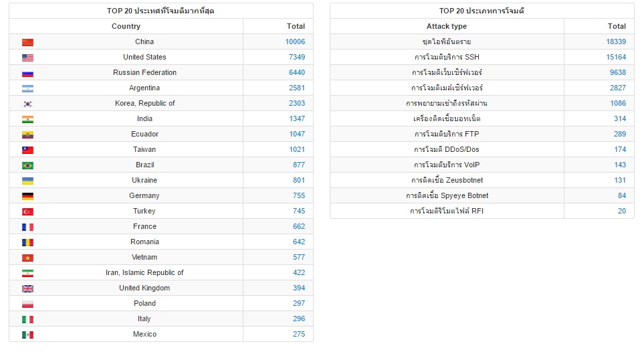Click the China flag icon

pos(27,42)
